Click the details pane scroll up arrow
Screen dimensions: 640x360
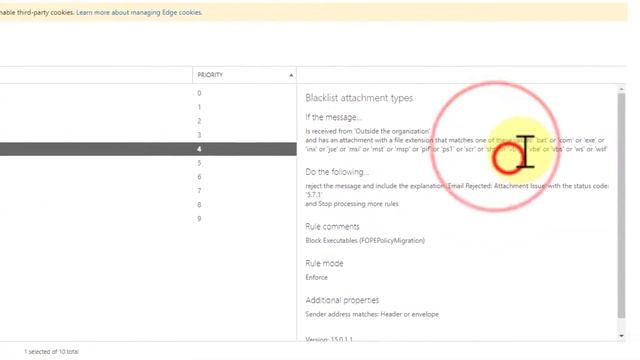(x=621, y=89)
